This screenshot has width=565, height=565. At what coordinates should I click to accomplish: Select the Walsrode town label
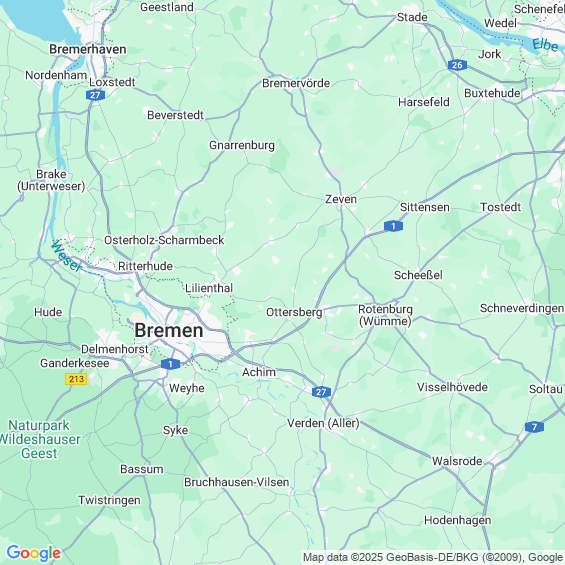[457, 461]
